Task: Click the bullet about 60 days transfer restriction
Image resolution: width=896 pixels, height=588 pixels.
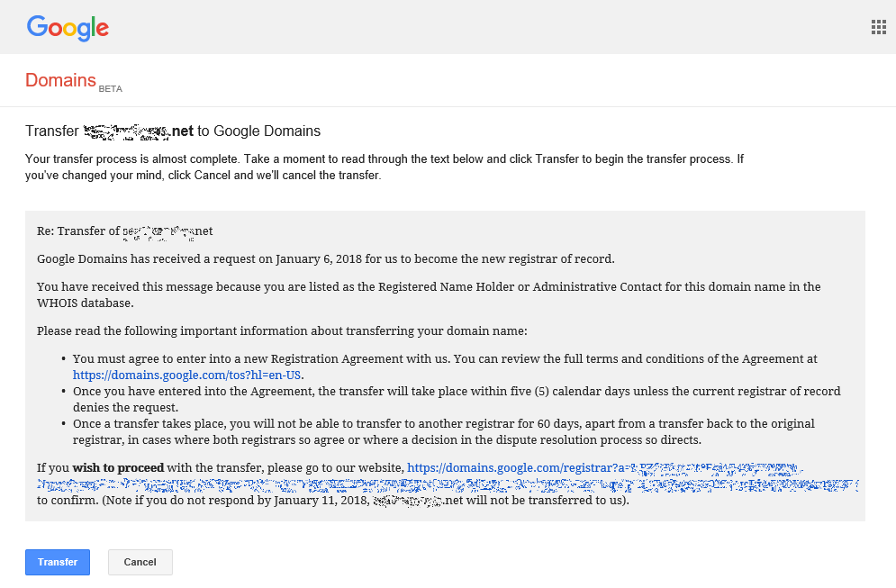Action: pyautogui.click(x=443, y=431)
